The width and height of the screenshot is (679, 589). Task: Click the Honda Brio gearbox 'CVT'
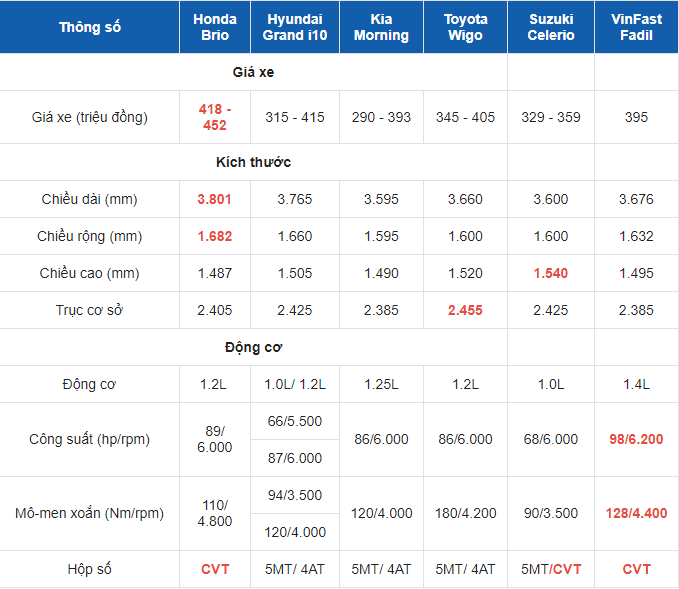(x=215, y=569)
